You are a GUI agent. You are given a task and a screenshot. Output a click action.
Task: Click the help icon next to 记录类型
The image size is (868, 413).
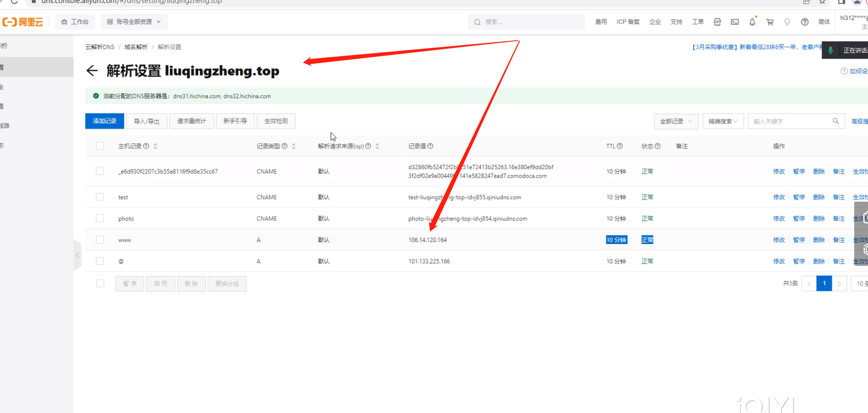tap(285, 146)
